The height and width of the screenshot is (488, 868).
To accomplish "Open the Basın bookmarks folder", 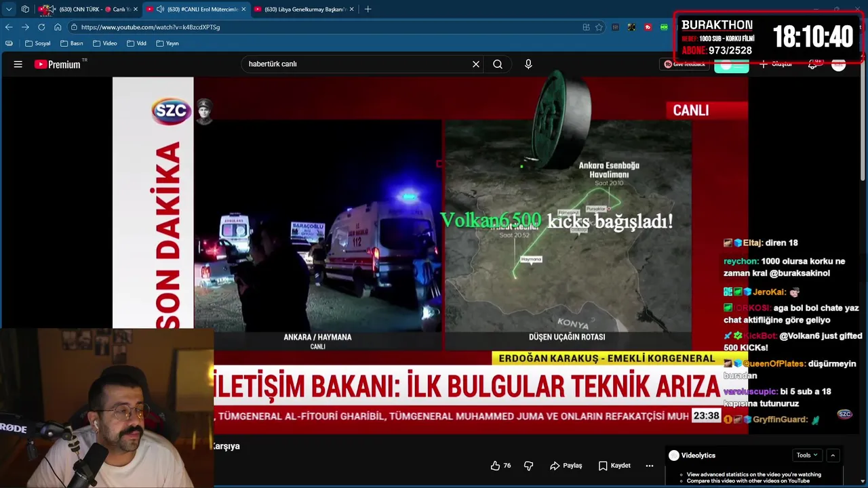I will tap(72, 43).
